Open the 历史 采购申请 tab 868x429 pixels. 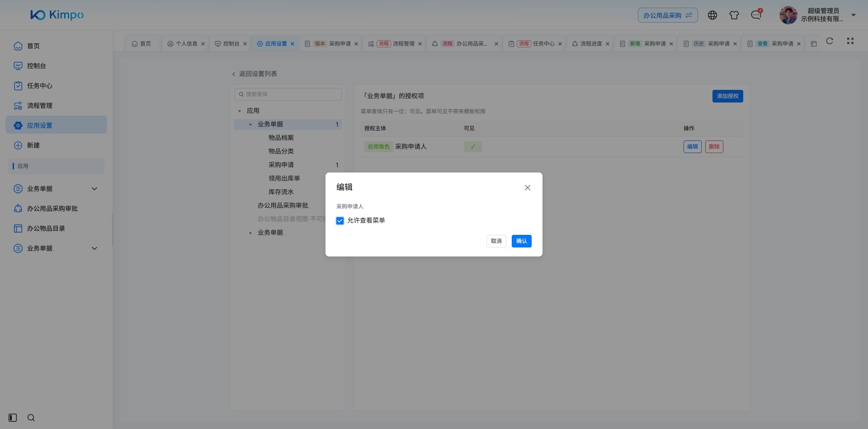pyautogui.click(x=710, y=44)
